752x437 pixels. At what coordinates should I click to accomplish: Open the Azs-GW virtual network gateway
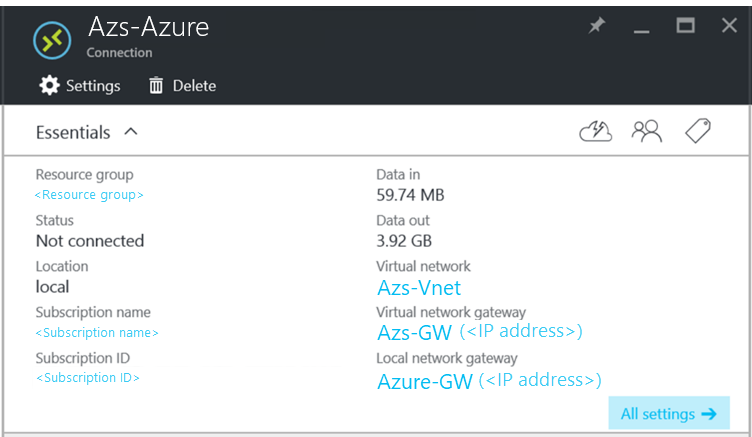tap(414, 332)
